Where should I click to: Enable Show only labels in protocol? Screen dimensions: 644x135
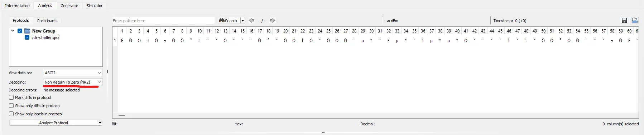11,114
